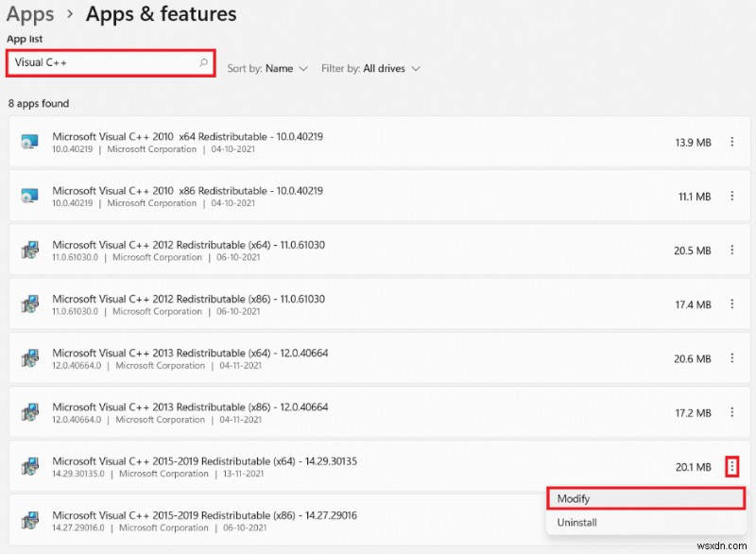756x554 pixels.
Task: Click the Visual C++ 2010 x64 app icon
Action: (30, 142)
